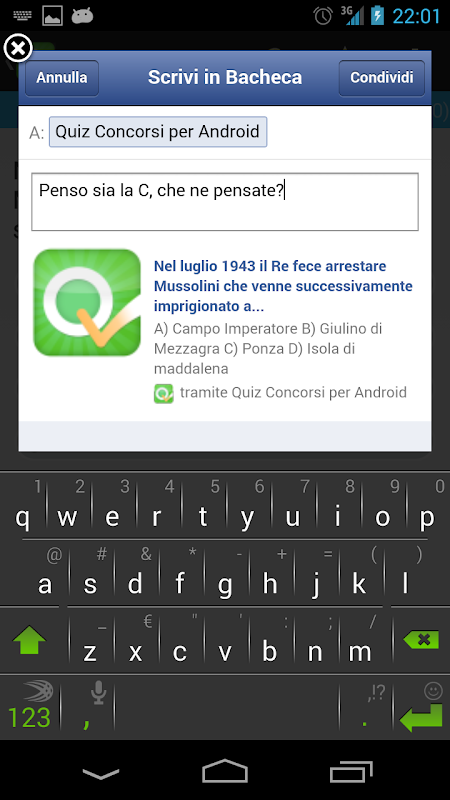Tap the green enter return key

coord(420,717)
